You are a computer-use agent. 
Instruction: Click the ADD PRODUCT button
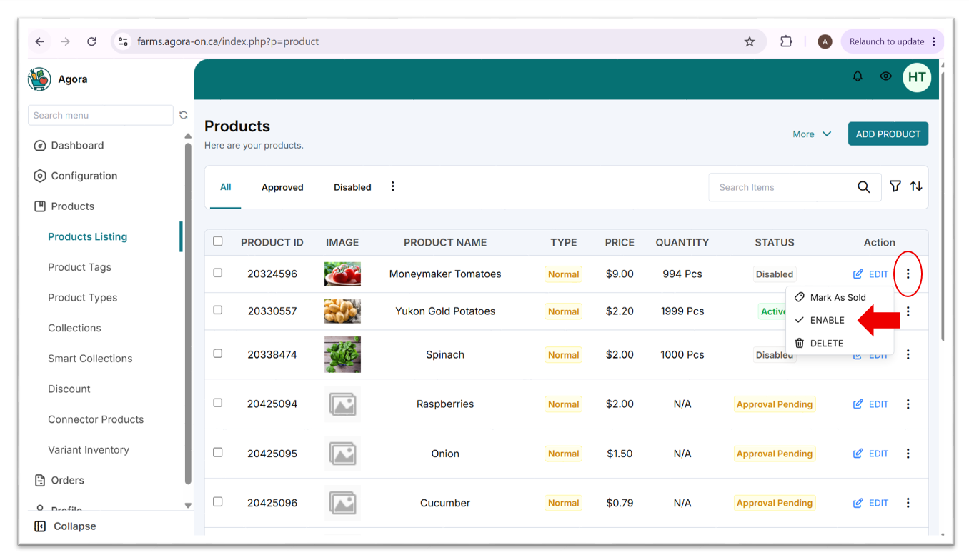[x=888, y=134]
